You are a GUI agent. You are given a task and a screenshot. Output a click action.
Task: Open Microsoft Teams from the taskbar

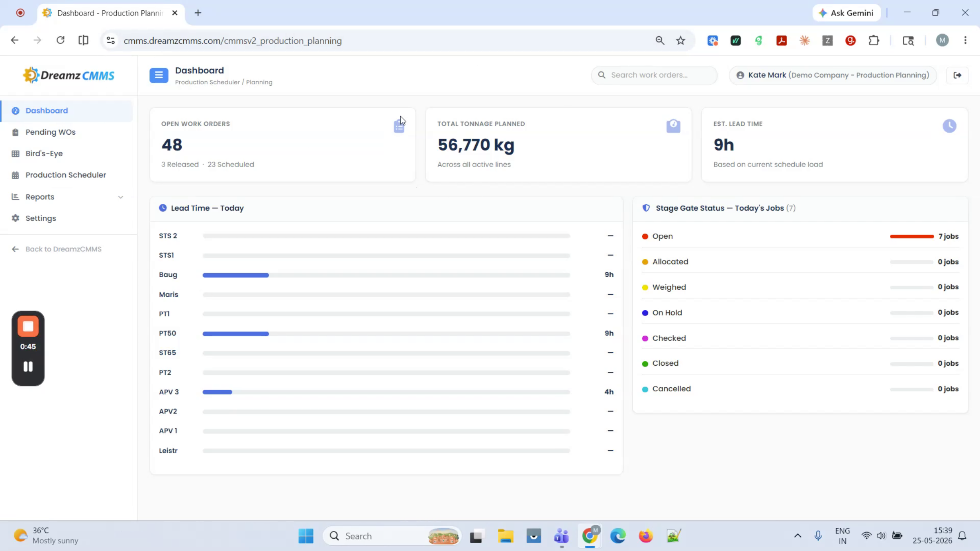tap(561, 536)
